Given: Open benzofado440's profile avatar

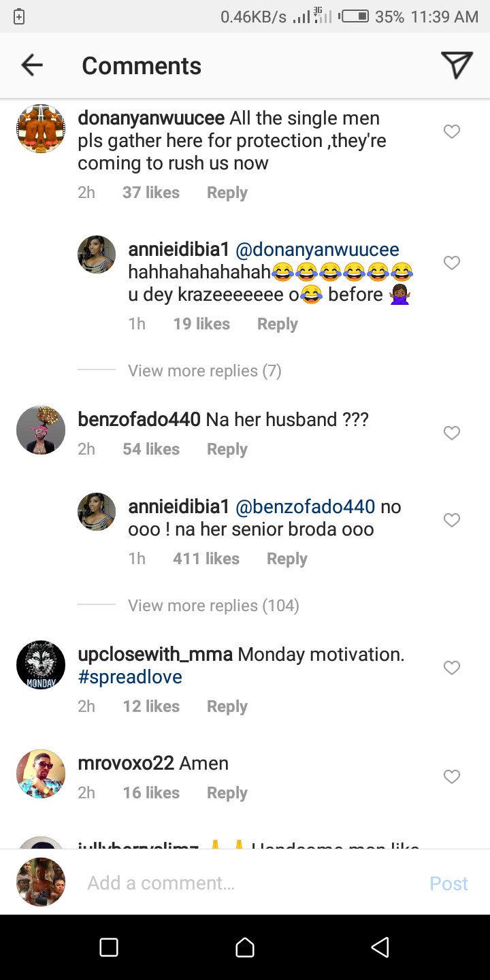Looking at the screenshot, I should 41,430.
